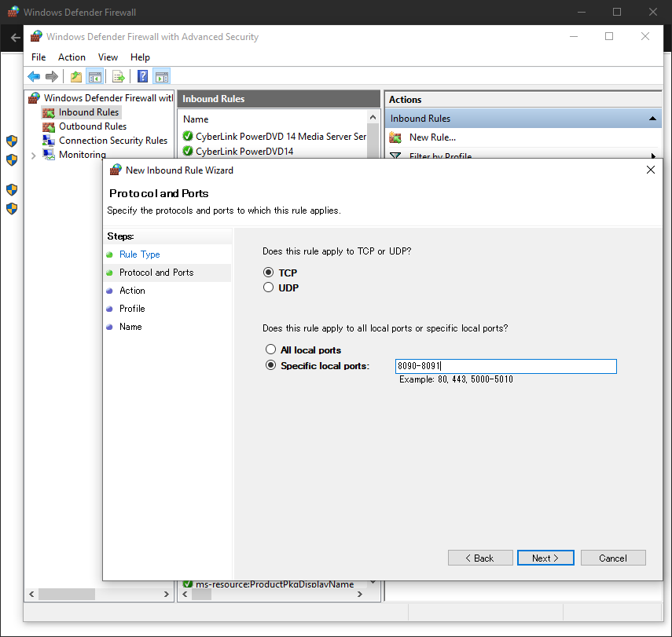Click the Up one level folder icon

coord(76,77)
